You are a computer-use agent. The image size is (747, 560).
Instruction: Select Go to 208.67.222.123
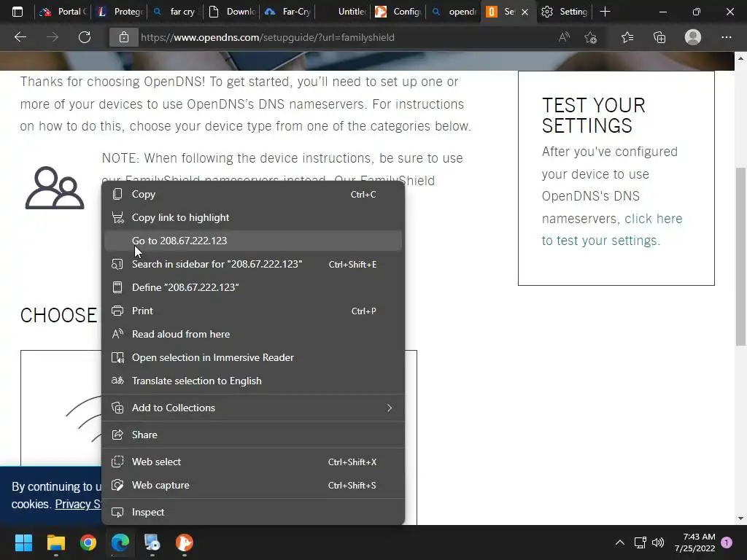pos(253,241)
